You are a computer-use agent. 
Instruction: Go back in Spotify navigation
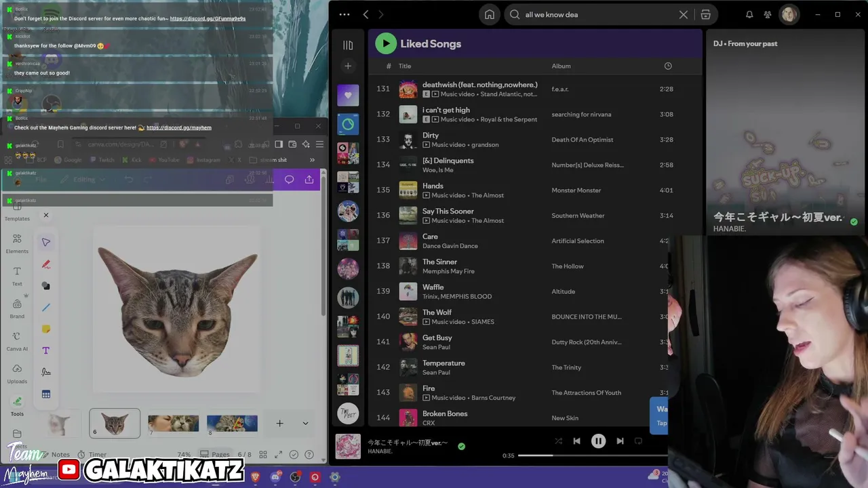(366, 14)
